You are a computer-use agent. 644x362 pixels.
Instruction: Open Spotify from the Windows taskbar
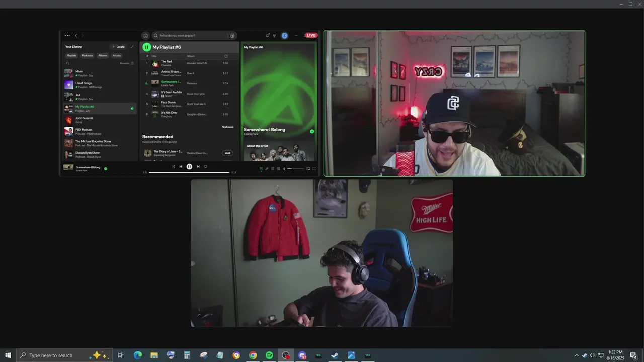pos(269,355)
